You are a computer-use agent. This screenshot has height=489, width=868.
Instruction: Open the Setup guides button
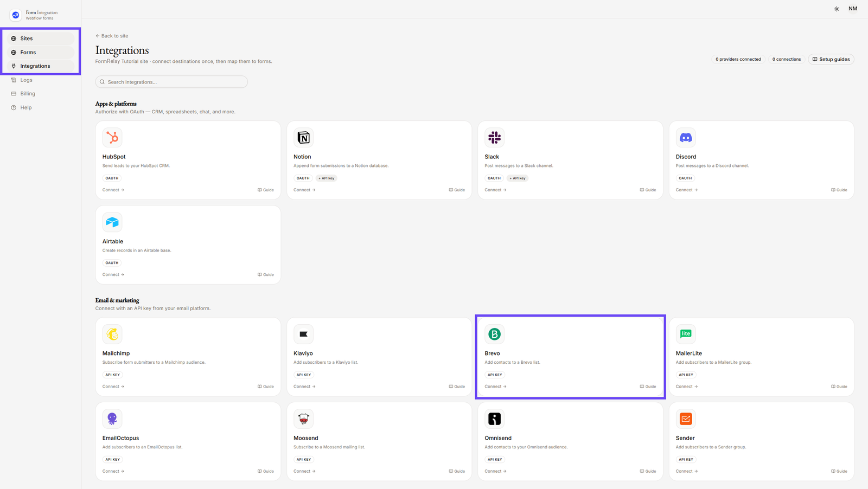tap(831, 59)
